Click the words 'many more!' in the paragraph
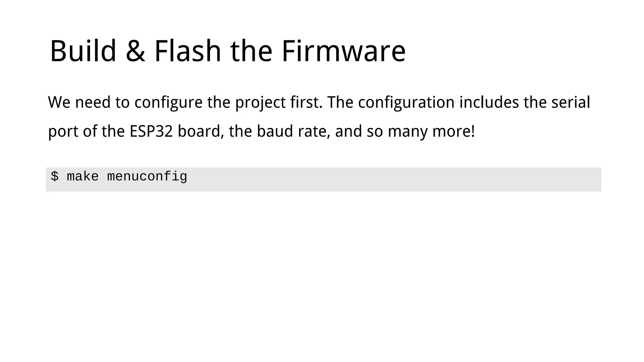644x362 pixels. click(431, 132)
